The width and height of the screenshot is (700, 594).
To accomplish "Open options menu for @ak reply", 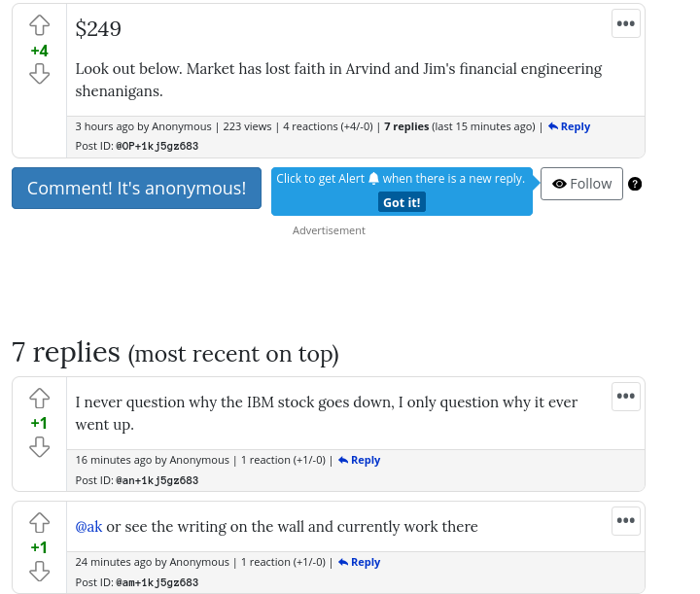I will [x=625, y=521].
